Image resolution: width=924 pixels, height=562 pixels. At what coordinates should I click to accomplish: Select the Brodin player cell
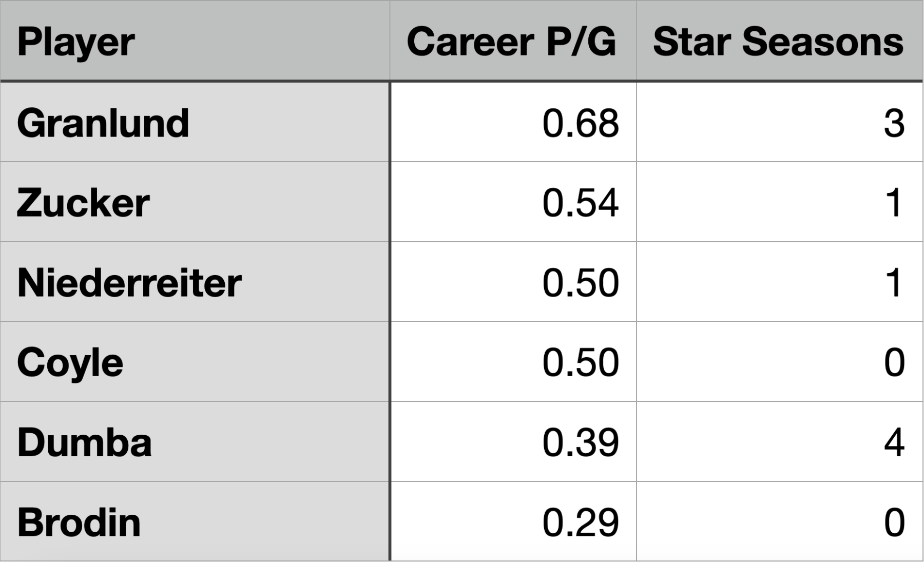pos(79,522)
